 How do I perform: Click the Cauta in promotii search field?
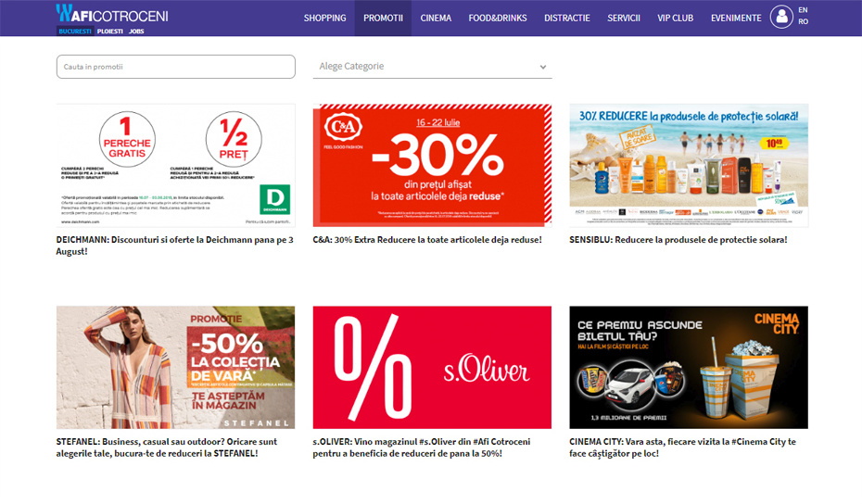point(175,67)
